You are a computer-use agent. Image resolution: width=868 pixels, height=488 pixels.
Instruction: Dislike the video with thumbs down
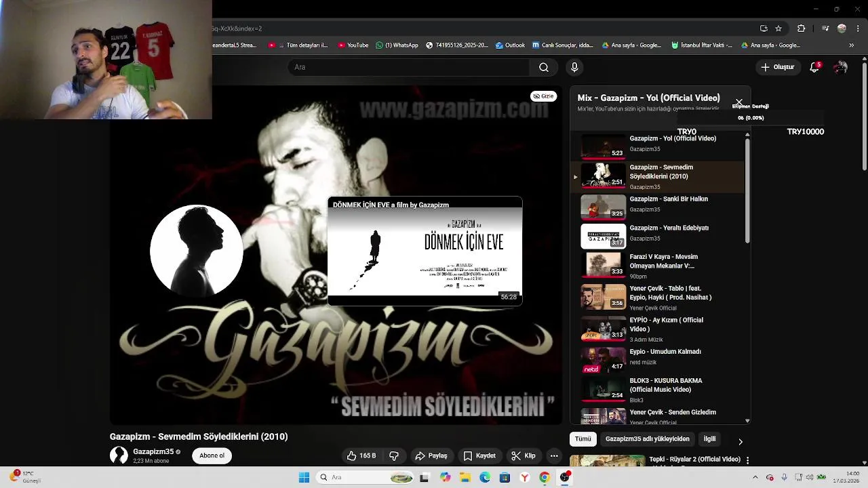tap(394, 456)
